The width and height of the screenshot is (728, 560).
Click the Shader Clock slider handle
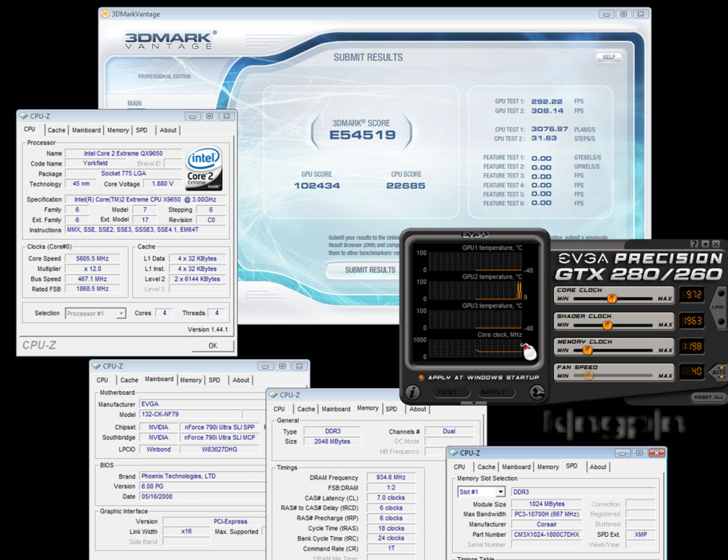tap(607, 325)
